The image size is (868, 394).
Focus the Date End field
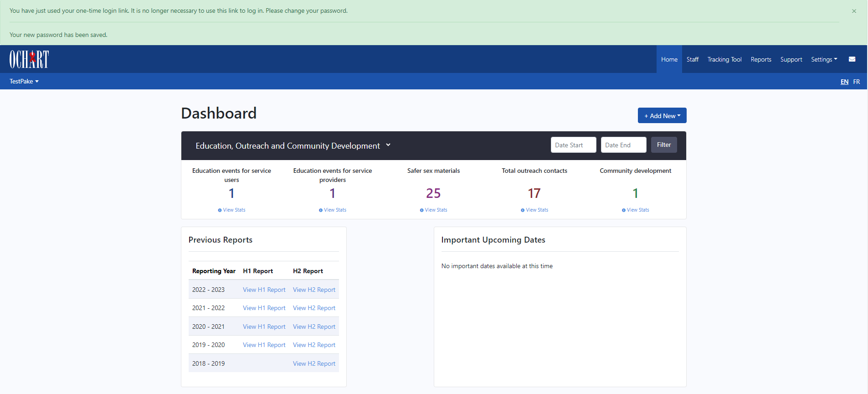pyautogui.click(x=623, y=145)
